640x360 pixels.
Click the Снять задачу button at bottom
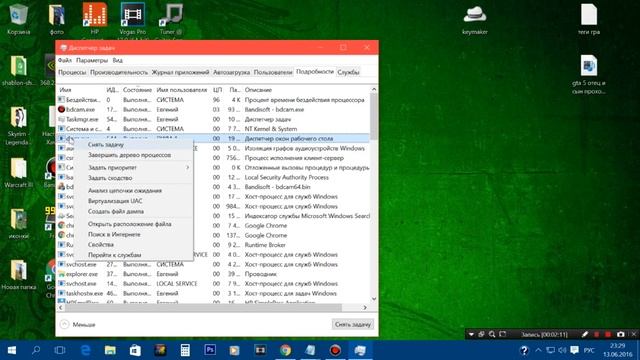(353, 324)
